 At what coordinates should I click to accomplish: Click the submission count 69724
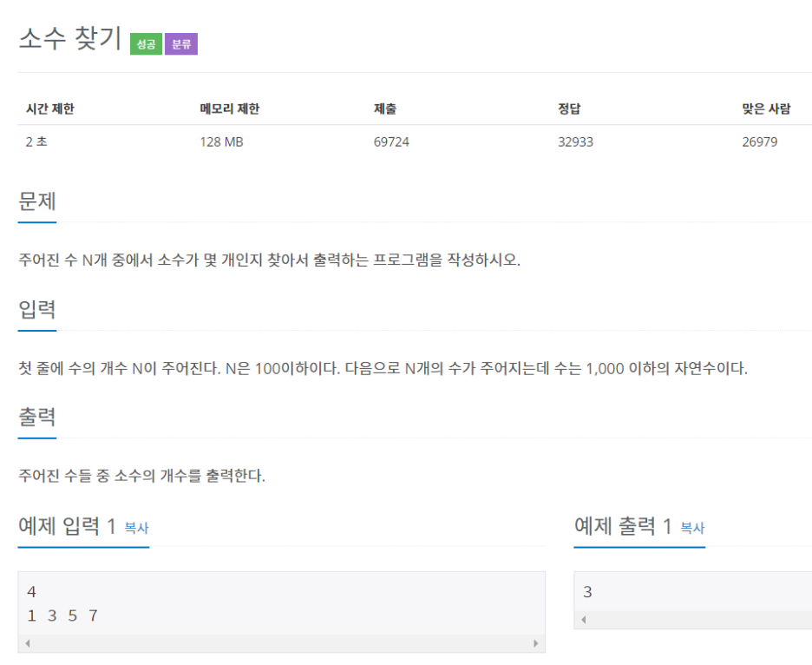click(x=391, y=142)
